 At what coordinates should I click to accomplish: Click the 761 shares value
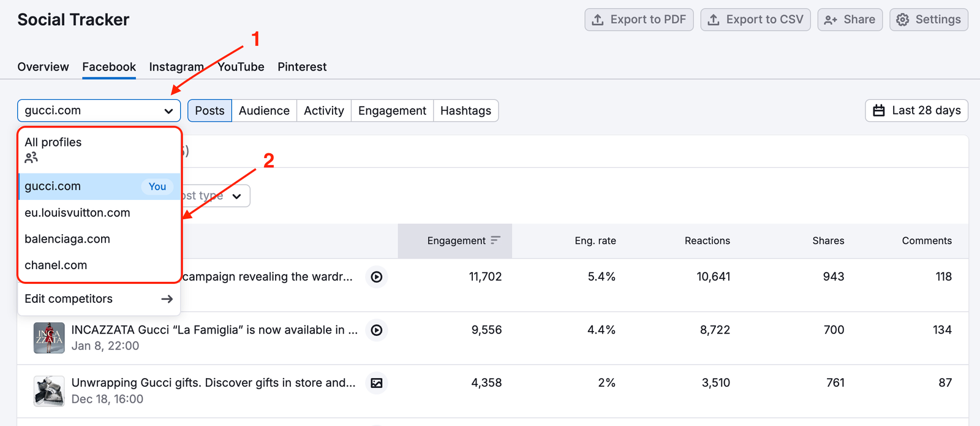(835, 382)
